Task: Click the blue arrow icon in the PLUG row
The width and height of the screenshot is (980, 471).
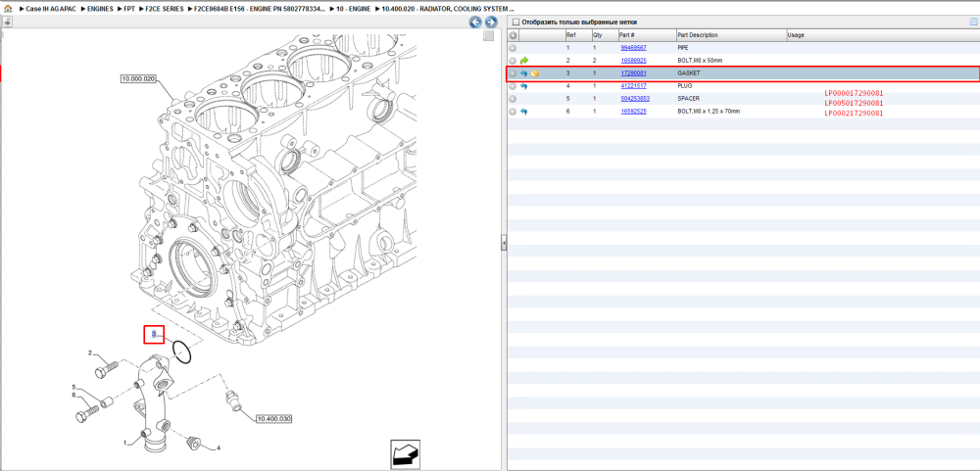Action: click(x=523, y=86)
